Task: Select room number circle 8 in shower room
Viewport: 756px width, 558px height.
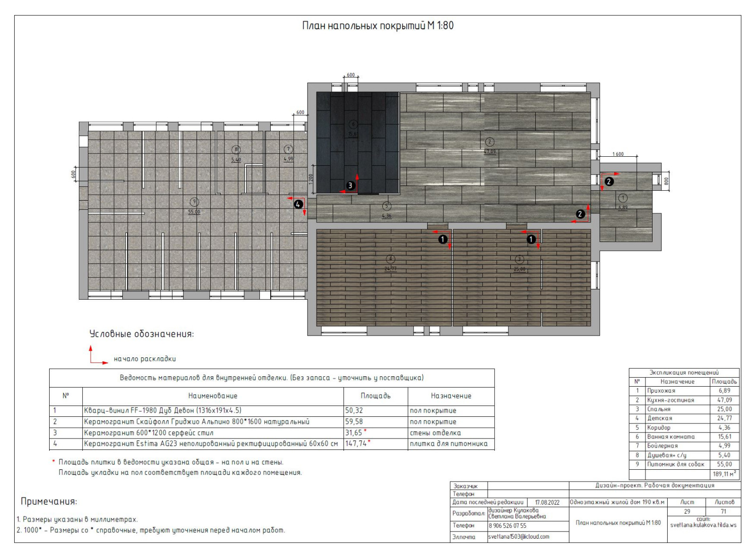Action: click(236, 150)
